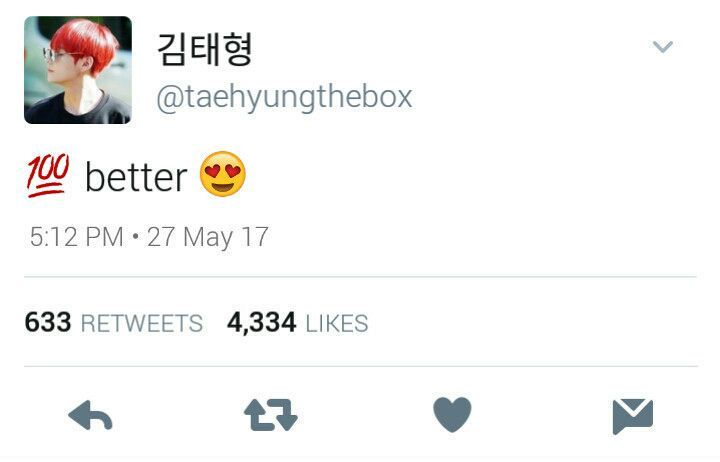Viewport: 720px width, 462px height.
Task: Click the display name 김태형
Action: pyautogui.click(x=205, y=48)
